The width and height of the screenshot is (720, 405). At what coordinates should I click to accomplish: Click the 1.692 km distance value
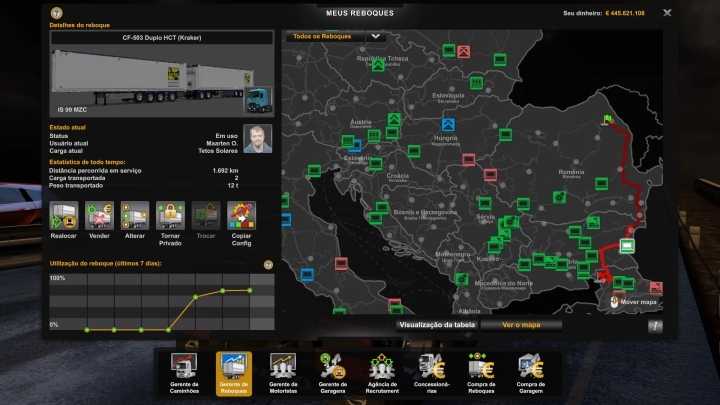click(225, 171)
